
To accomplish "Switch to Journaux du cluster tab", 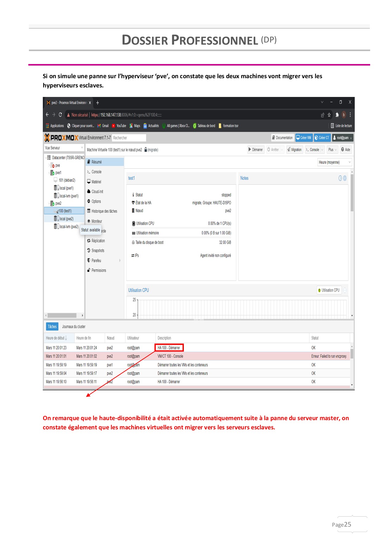I will click(x=74, y=327).
